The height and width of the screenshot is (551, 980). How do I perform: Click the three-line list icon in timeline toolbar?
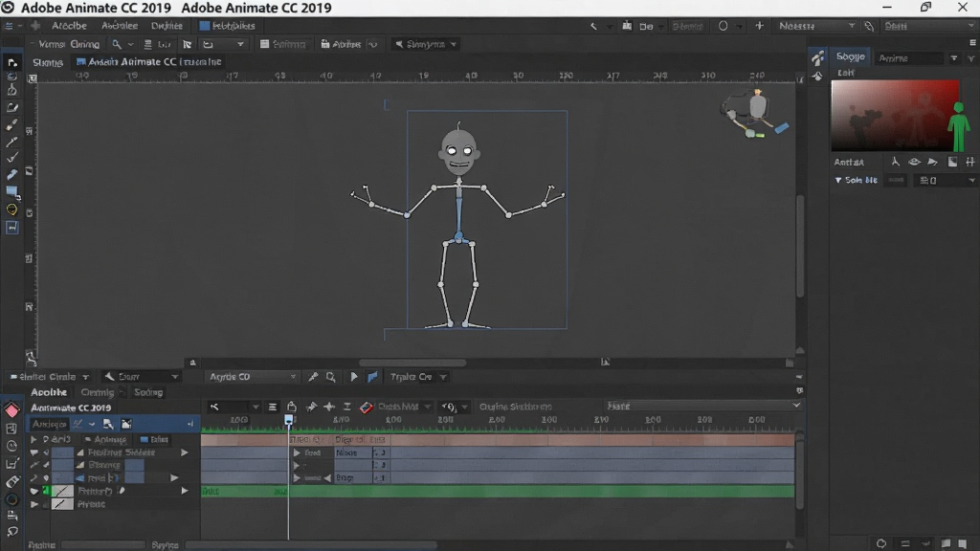[x=273, y=407]
